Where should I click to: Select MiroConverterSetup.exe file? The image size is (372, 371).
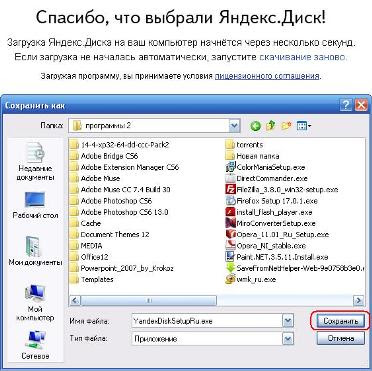pyautogui.click(x=271, y=223)
